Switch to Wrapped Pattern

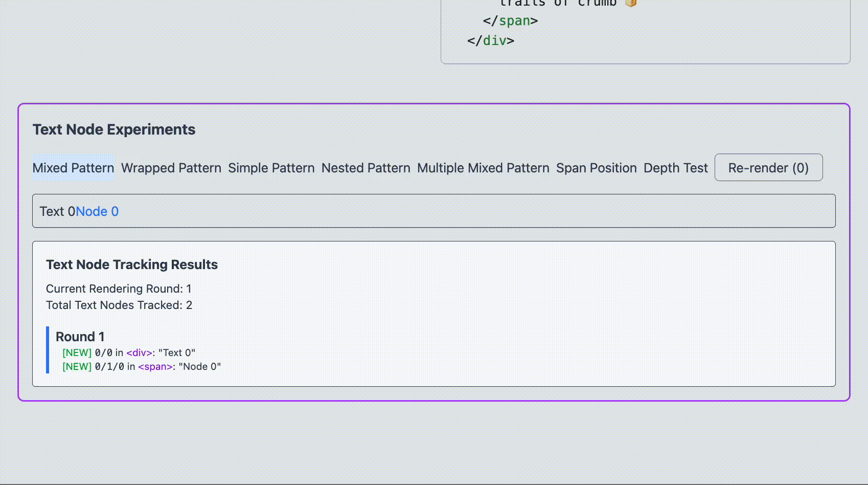point(171,168)
